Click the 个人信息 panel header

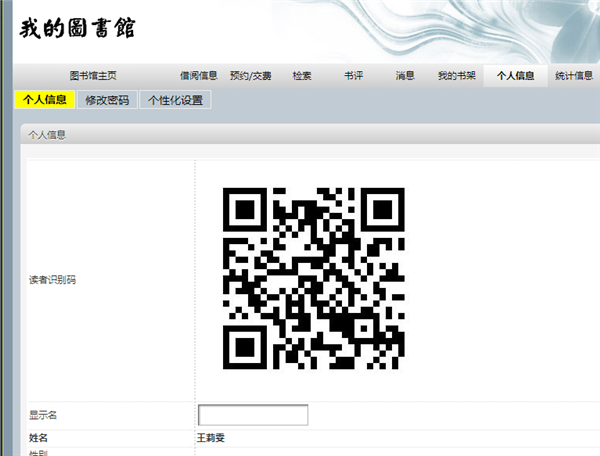[x=310, y=135]
